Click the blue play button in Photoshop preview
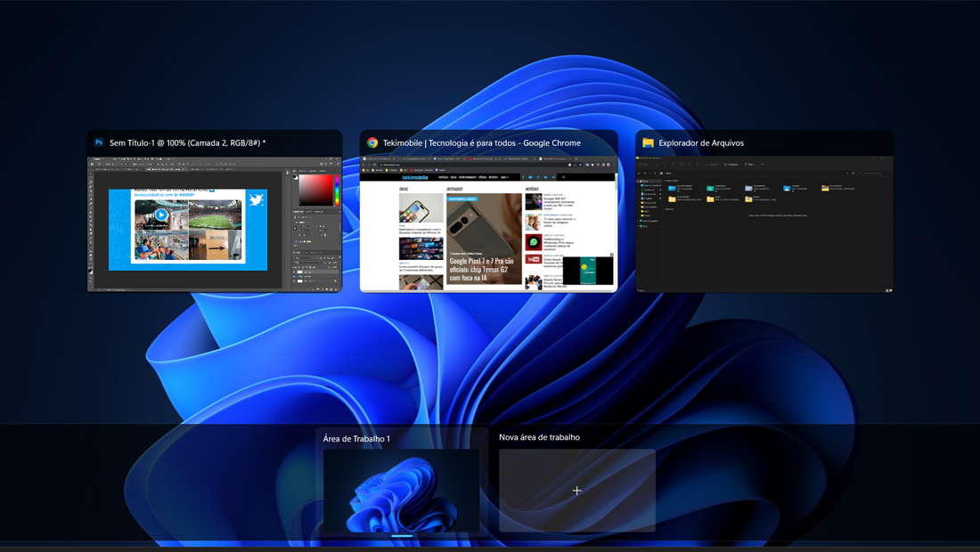 (161, 215)
